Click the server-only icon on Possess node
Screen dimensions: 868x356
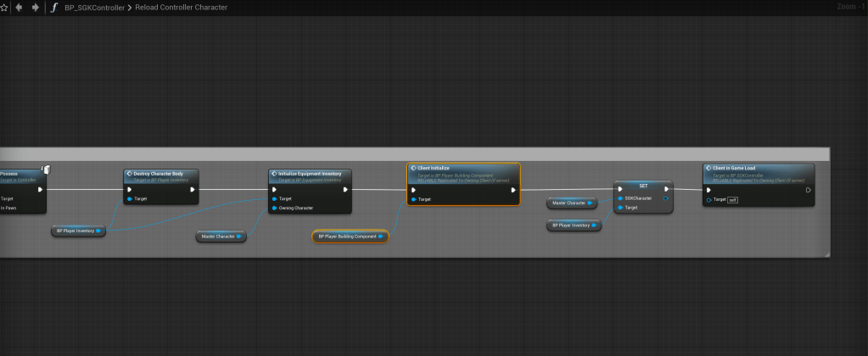[x=46, y=170]
